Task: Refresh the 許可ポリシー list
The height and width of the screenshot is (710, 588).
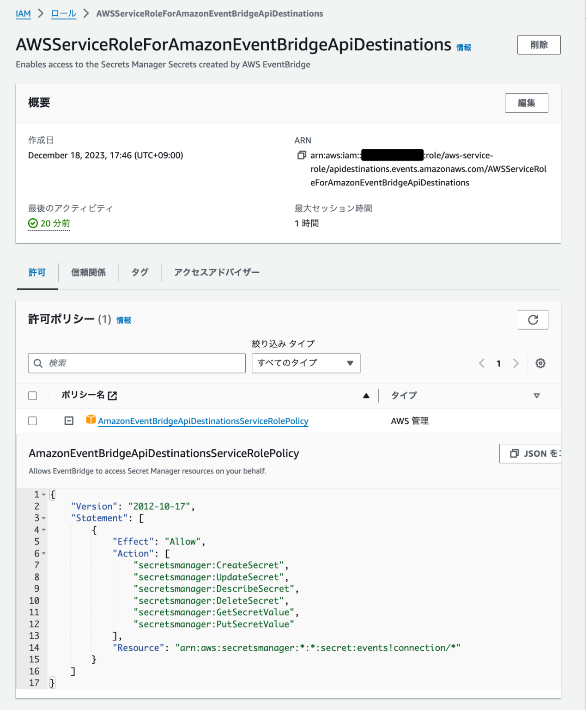Action: coord(533,319)
